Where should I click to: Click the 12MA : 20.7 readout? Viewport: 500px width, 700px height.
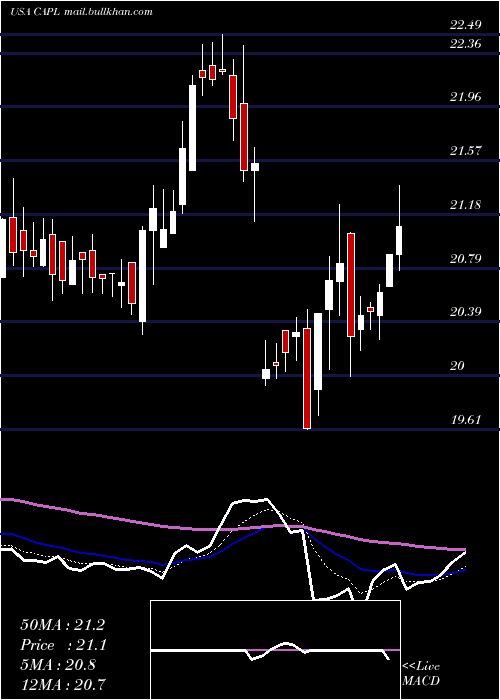(x=62, y=683)
